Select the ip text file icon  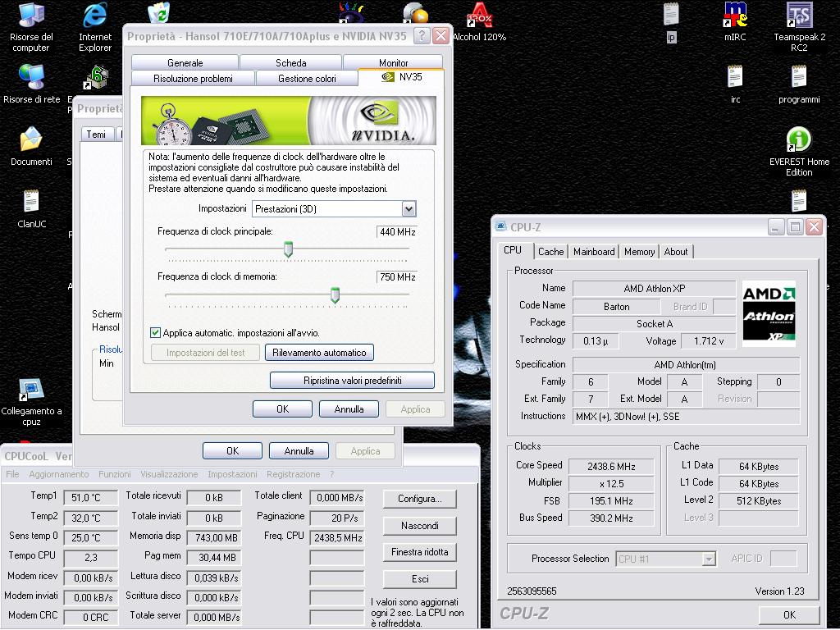point(671,22)
